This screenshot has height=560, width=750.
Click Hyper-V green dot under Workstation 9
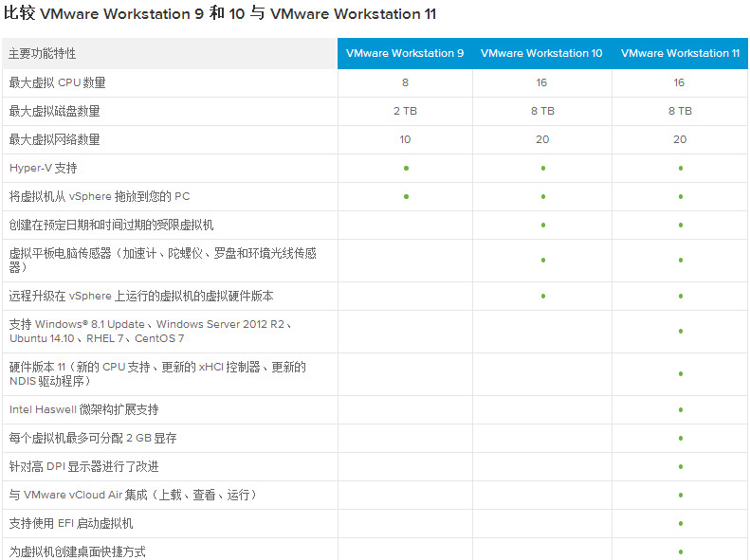(406, 169)
